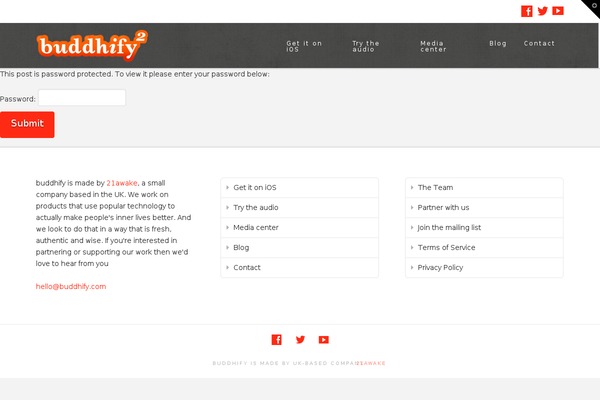This screenshot has height=400, width=600.
Task: Open 'Media center' in the navigation bar
Action: point(433,46)
